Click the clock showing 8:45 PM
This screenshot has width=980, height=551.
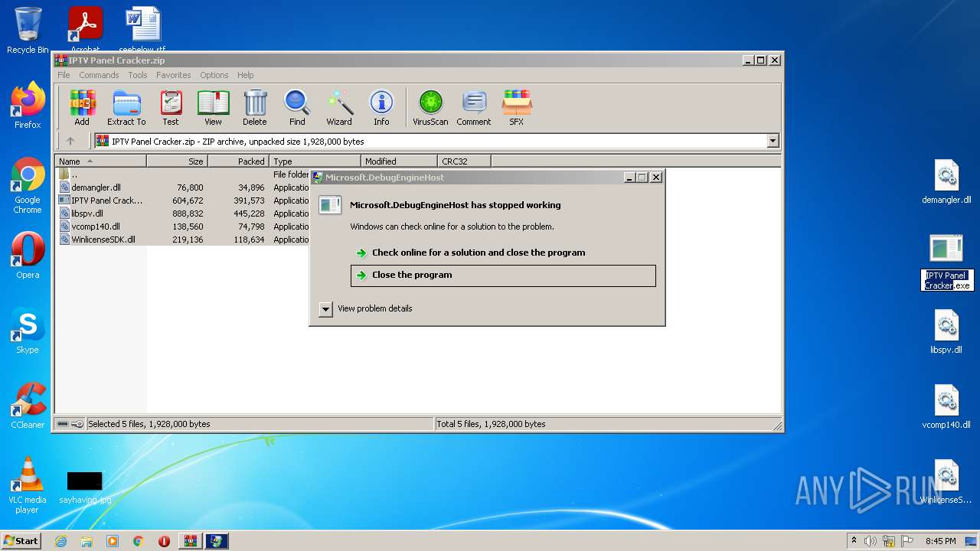940,541
